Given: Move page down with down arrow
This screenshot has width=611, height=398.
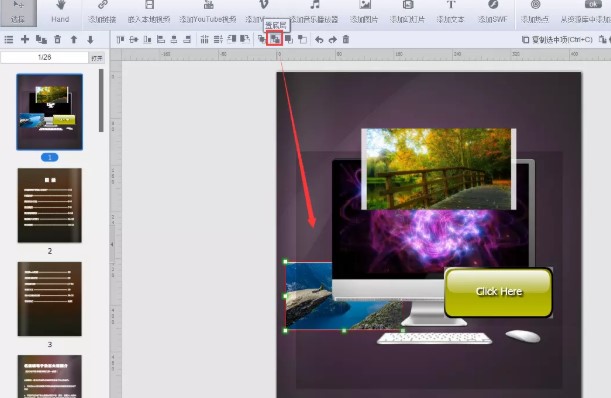Looking at the screenshot, I should (90, 39).
